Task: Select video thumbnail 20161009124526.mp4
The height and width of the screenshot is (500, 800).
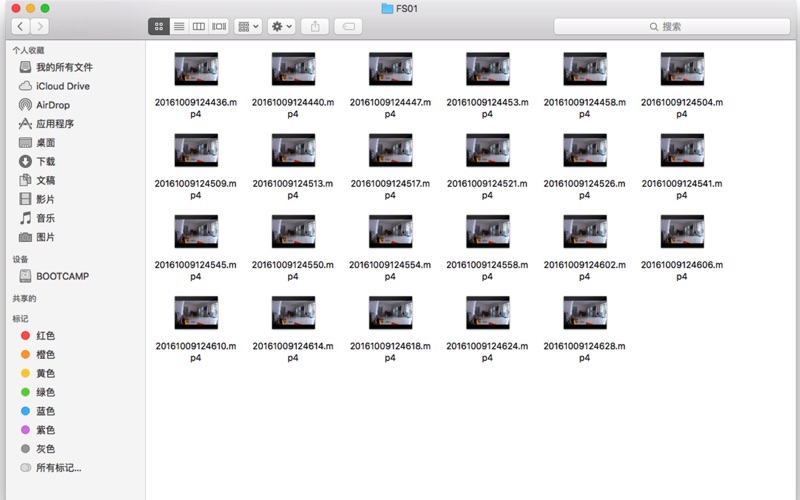Action: 585,150
